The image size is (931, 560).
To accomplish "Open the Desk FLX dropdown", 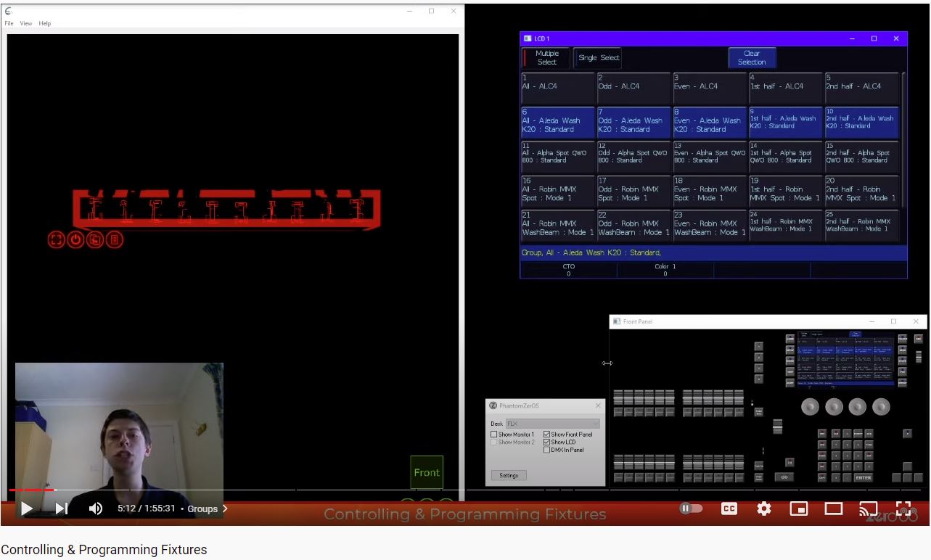I will [552, 424].
